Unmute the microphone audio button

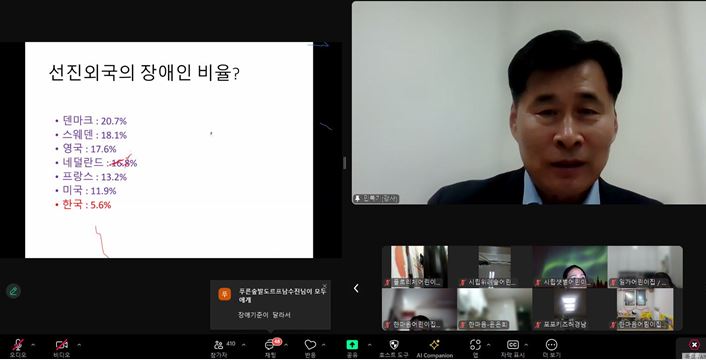(x=18, y=345)
